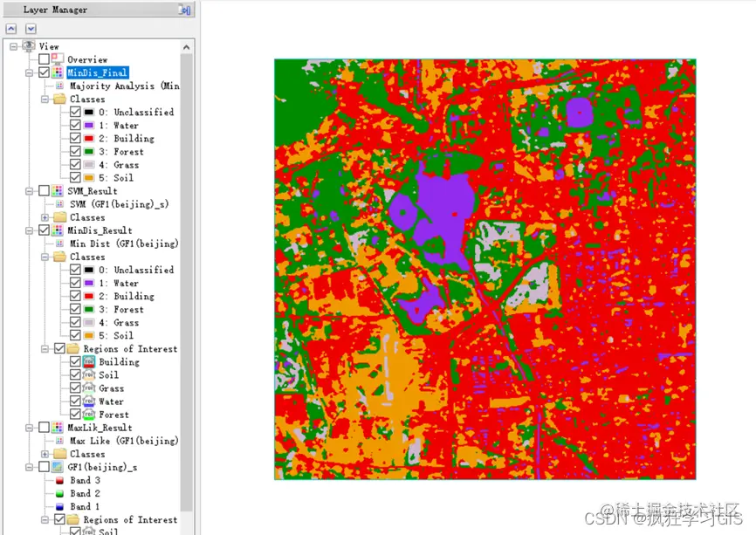Click the '4: Grass' label in MinDis_Final
This screenshot has height=535, width=756.
coord(119,165)
